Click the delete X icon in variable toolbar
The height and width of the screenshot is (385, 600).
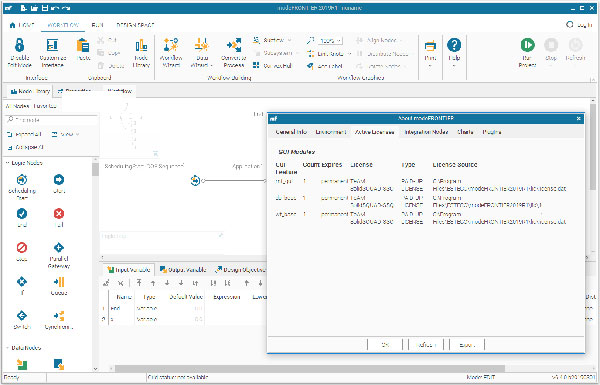121,283
